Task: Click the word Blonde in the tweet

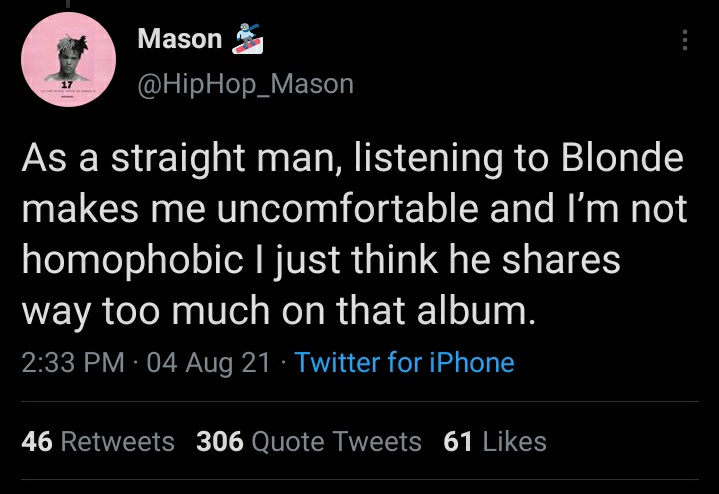Action: point(622,158)
